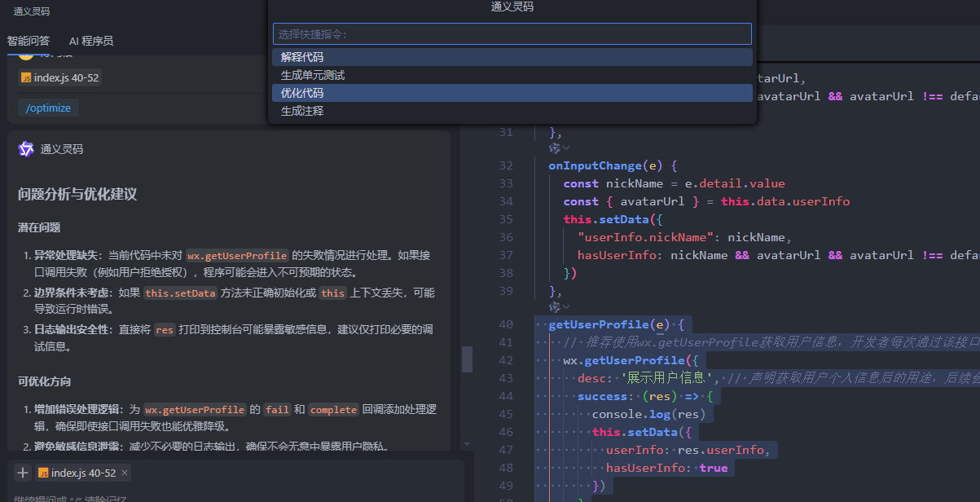Add context with the plus button

23,473
